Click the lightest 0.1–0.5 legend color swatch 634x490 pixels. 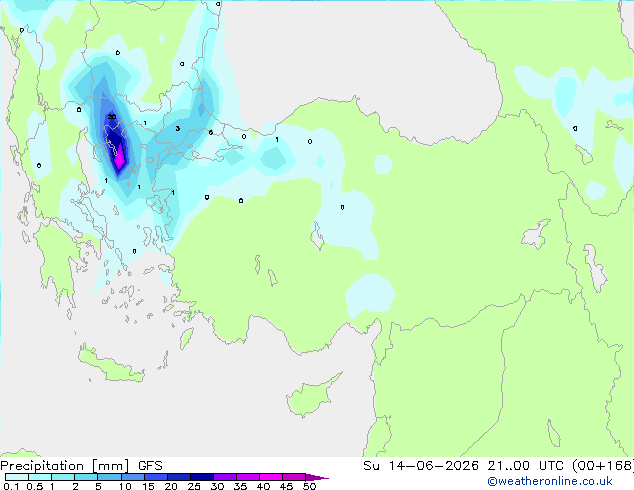pos(17,477)
